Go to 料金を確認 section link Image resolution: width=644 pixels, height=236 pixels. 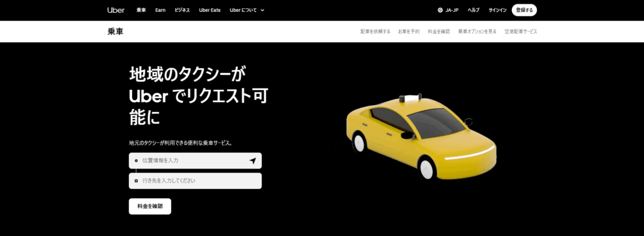point(438,31)
